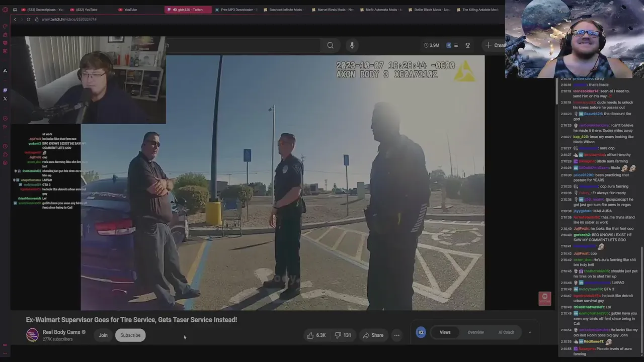Reload the page with refresh icon
This screenshot has width=644, height=362.
[x=29, y=19]
